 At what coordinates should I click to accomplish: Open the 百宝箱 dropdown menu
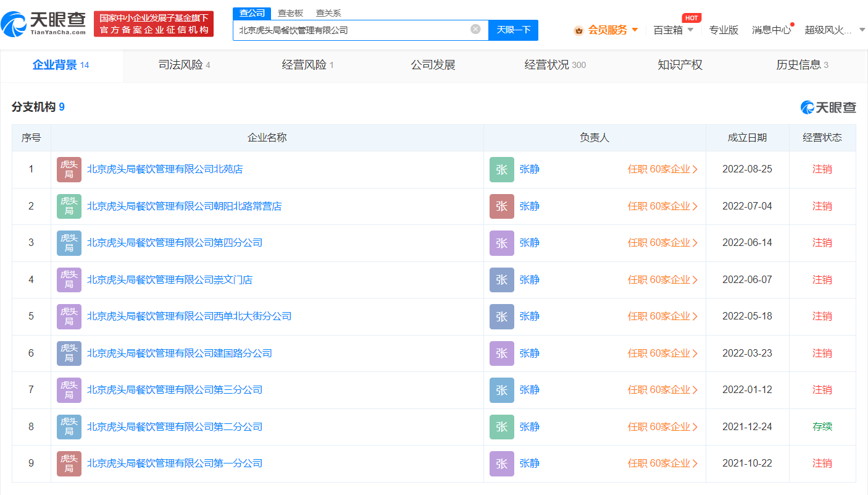coord(672,29)
